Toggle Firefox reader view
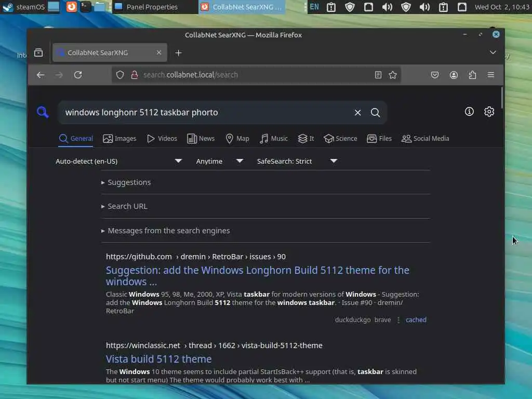 pyautogui.click(x=378, y=75)
